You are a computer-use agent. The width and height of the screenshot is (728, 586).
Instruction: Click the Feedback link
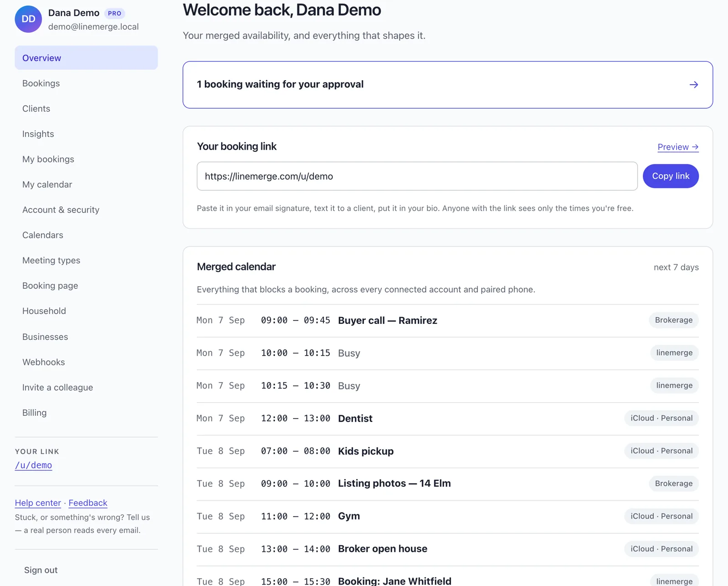pos(88,503)
